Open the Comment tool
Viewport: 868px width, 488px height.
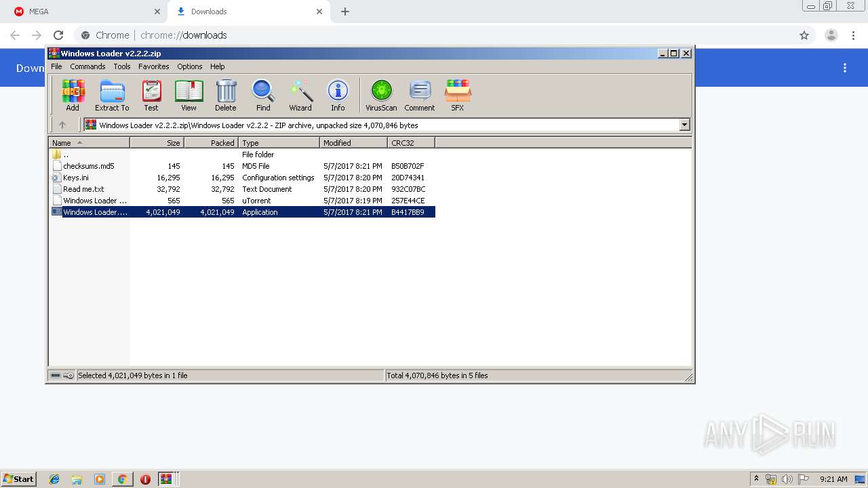420,95
